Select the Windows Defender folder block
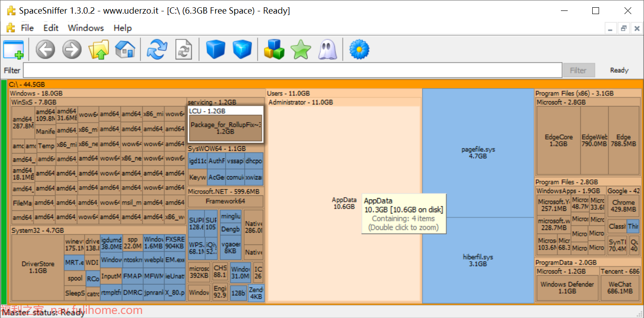This screenshot has width=644, height=318. [567, 288]
